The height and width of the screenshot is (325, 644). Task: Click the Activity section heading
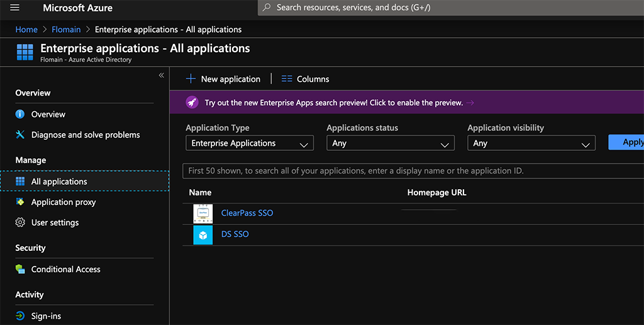point(29,295)
